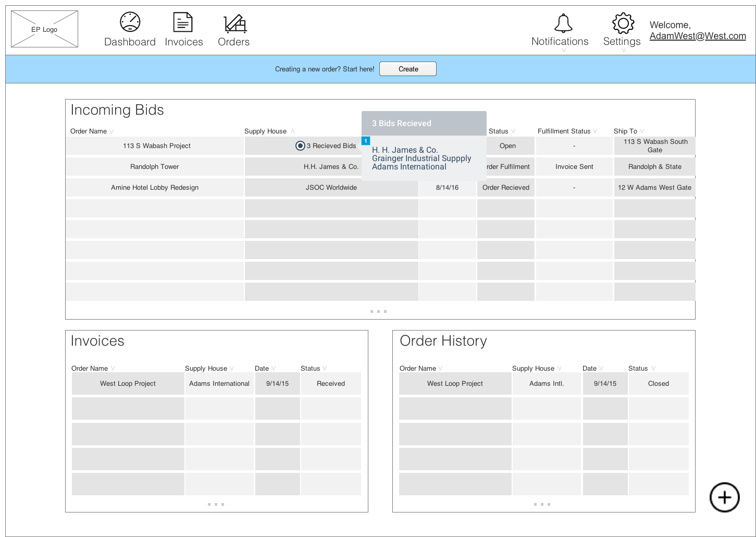756x537 pixels.
Task: Click the 113 S Wabash South Gate cell
Action: click(x=655, y=146)
